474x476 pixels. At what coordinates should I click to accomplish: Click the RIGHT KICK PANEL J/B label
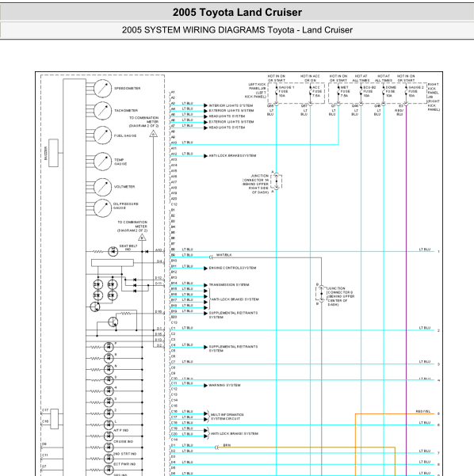pyautogui.click(x=434, y=97)
